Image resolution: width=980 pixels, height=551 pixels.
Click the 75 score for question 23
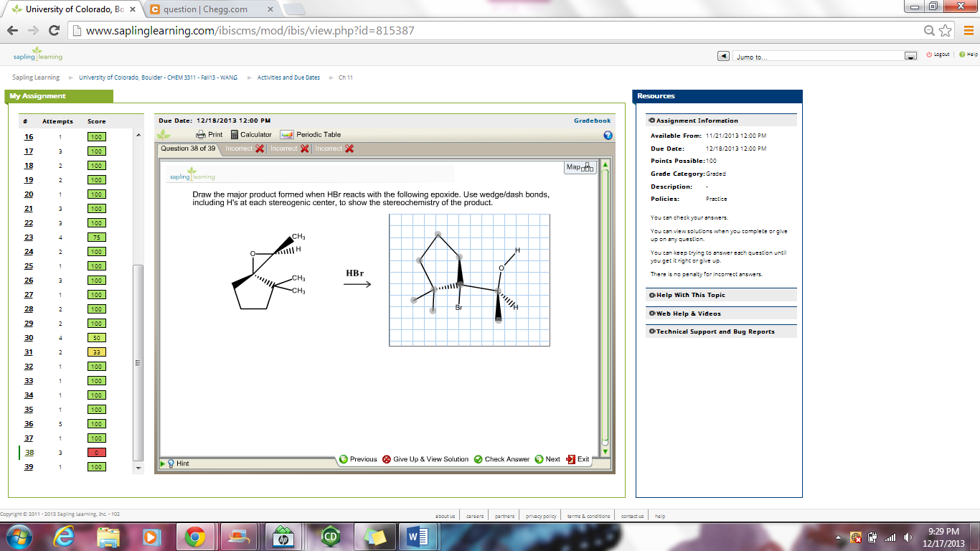coord(97,237)
